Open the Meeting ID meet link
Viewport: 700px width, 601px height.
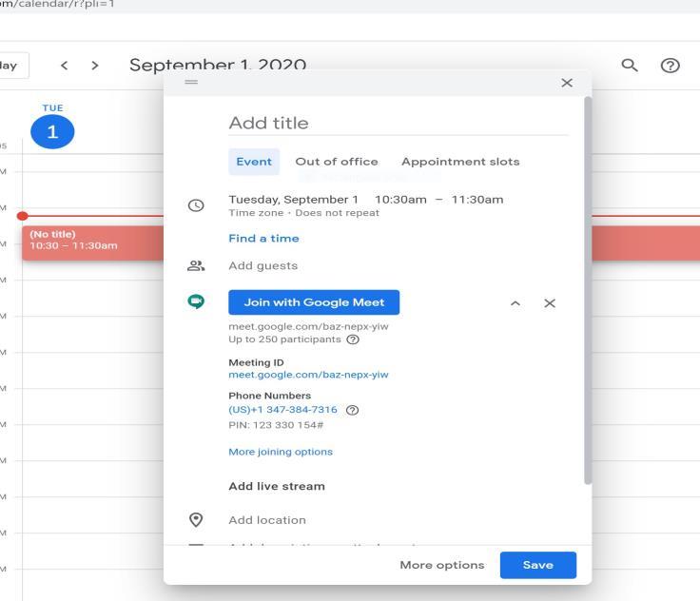(308, 375)
